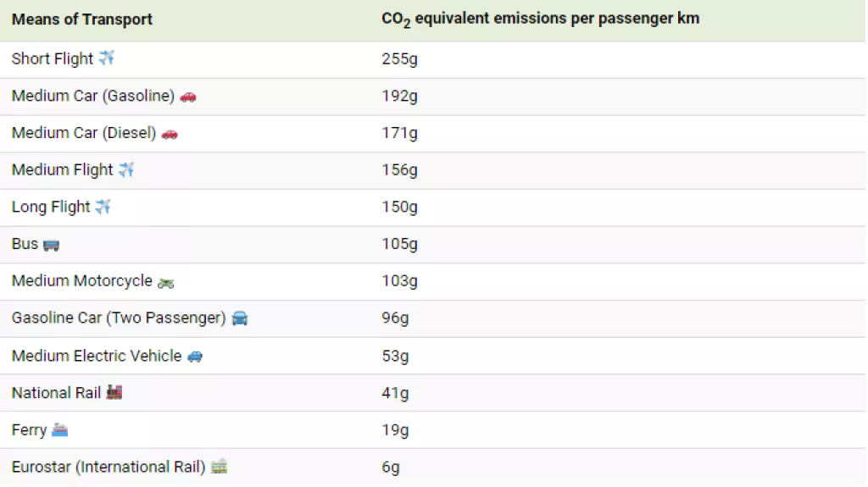Click the Eurostar train icon

(x=220, y=467)
